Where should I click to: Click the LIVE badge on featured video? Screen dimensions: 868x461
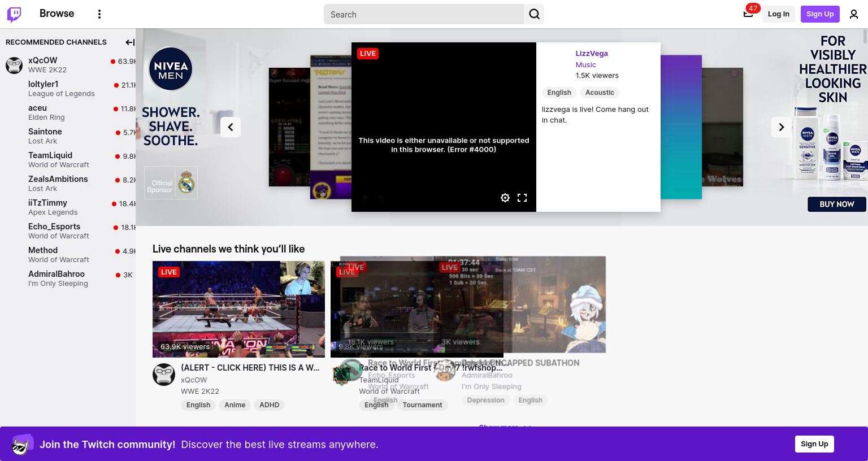367,54
